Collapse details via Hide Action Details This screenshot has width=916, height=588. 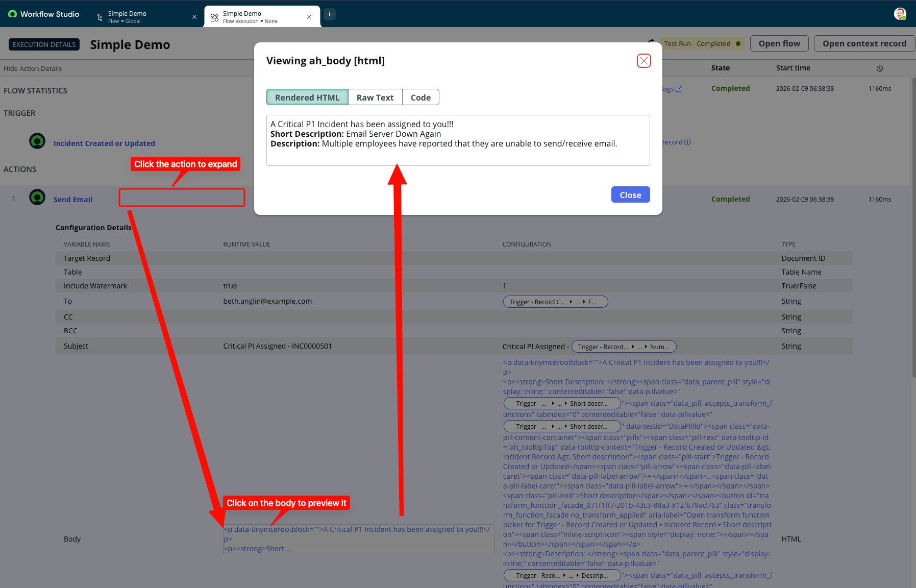point(33,68)
